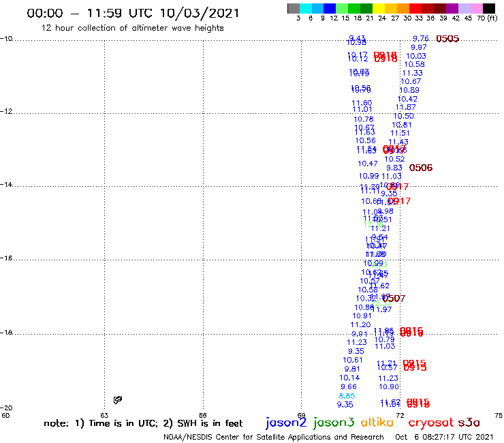
Task: Click the 10.89 wave height reading
Action: click(x=409, y=90)
